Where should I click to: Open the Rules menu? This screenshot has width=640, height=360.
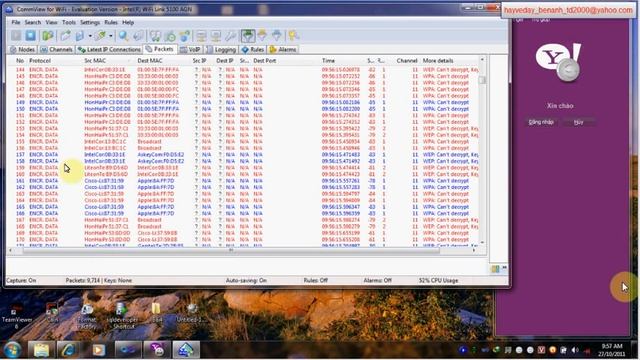tap(111, 22)
